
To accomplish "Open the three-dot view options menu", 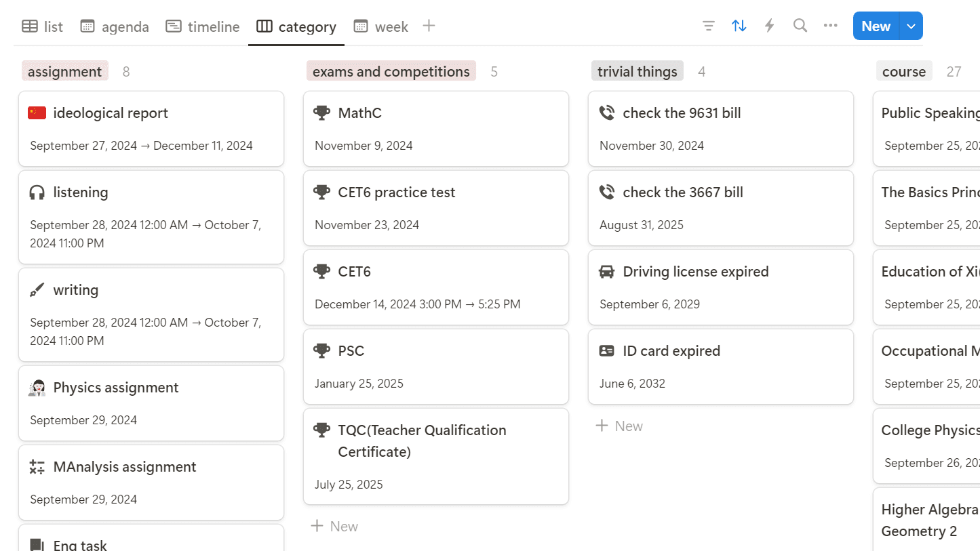I will pos(831,26).
